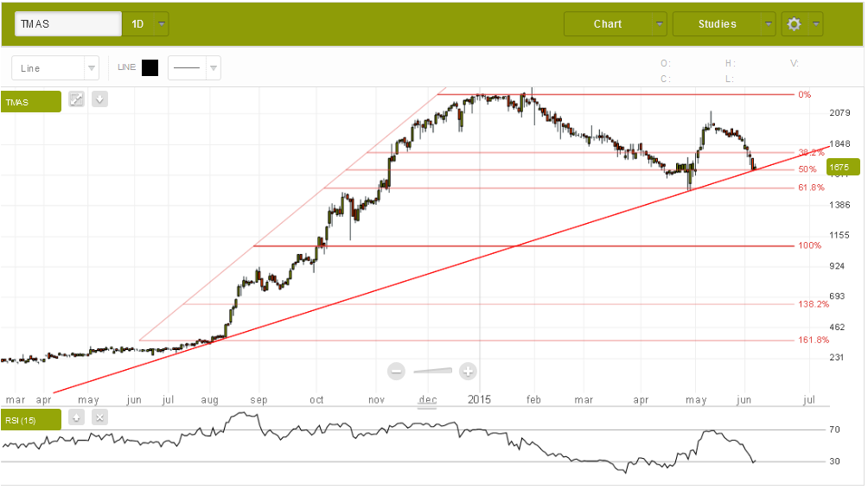Click the expand icon next to TMAS label

[x=76, y=99]
